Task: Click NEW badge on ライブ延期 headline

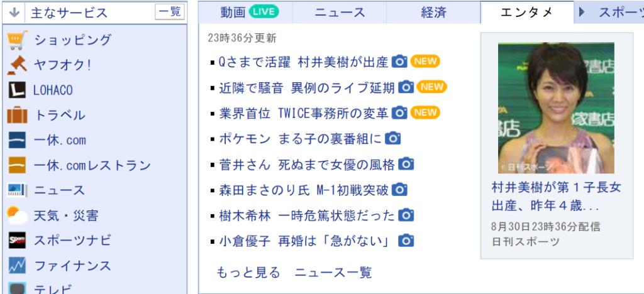Action: click(x=431, y=87)
